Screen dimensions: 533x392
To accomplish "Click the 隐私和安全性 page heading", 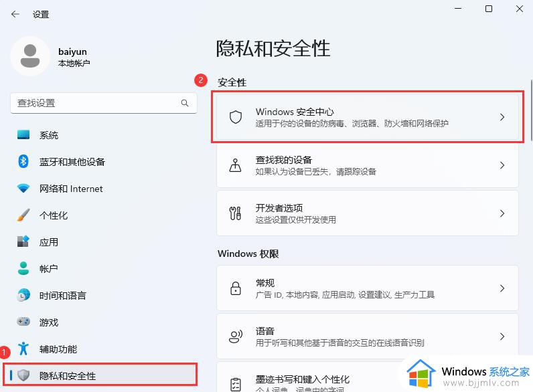I will [273, 48].
